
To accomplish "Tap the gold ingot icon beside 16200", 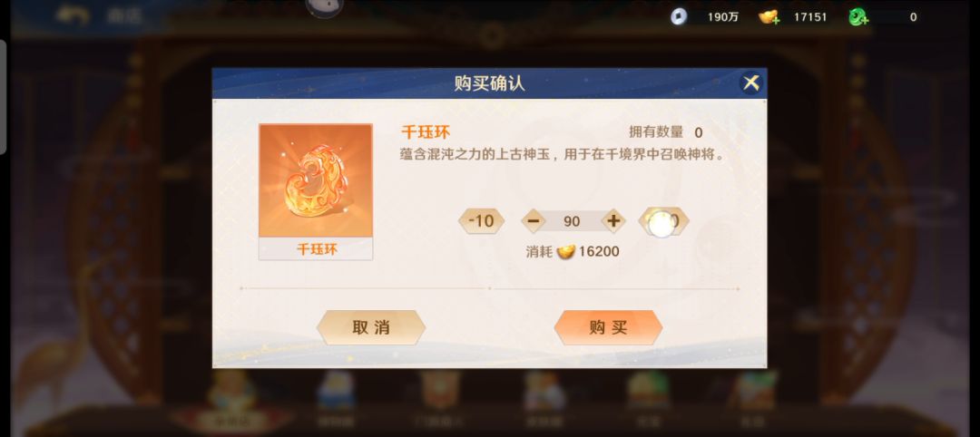I will [565, 251].
